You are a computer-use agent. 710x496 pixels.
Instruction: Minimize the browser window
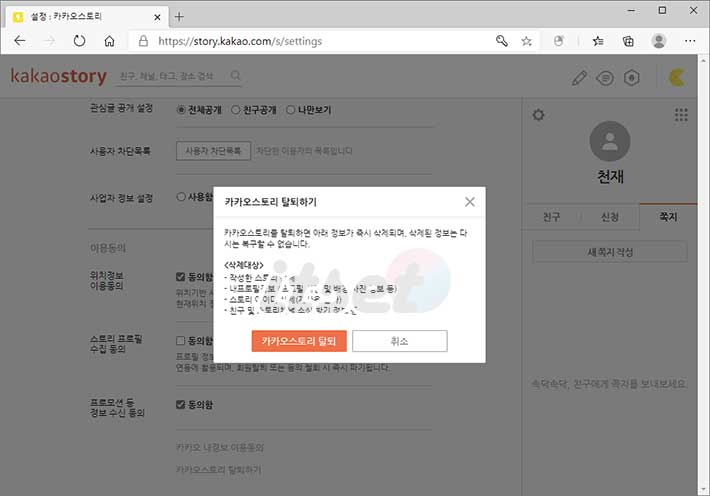[x=631, y=10]
